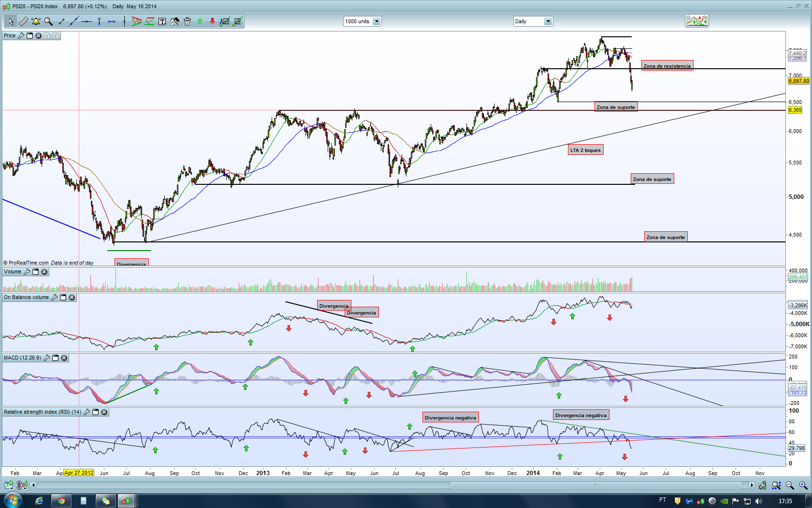812x508 pixels.
Task: Select the arrow cursor tool
Action: pyautogui.click(x=11, y=21)
